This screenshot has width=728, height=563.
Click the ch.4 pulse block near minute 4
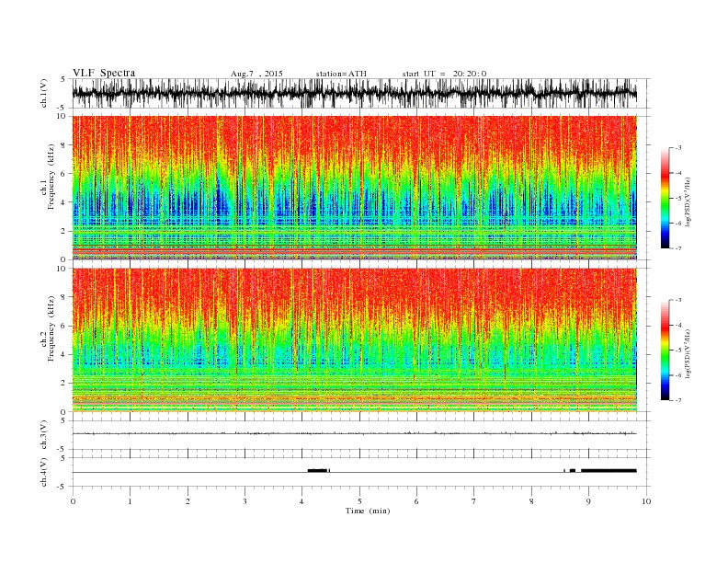point(317,471)
